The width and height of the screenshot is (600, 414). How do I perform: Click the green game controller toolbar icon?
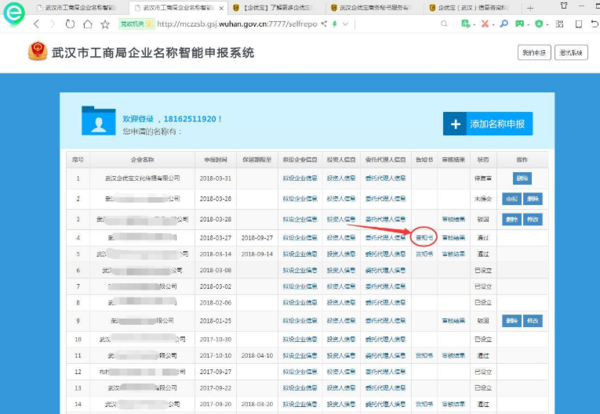(520, 24)
